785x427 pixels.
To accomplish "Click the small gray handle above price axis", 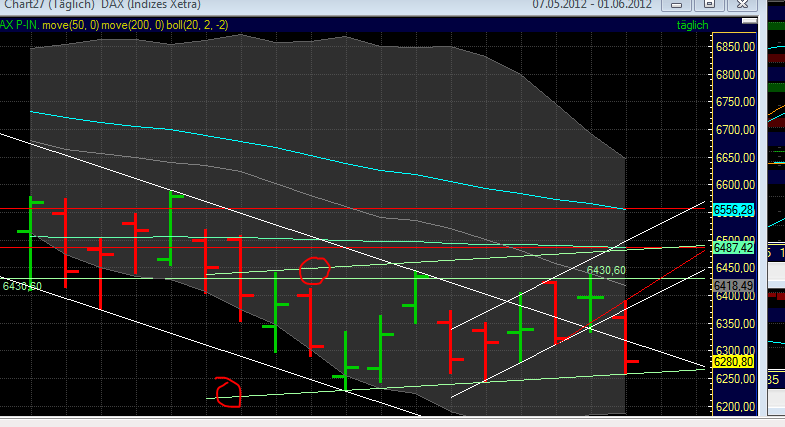I will (749, 21).
